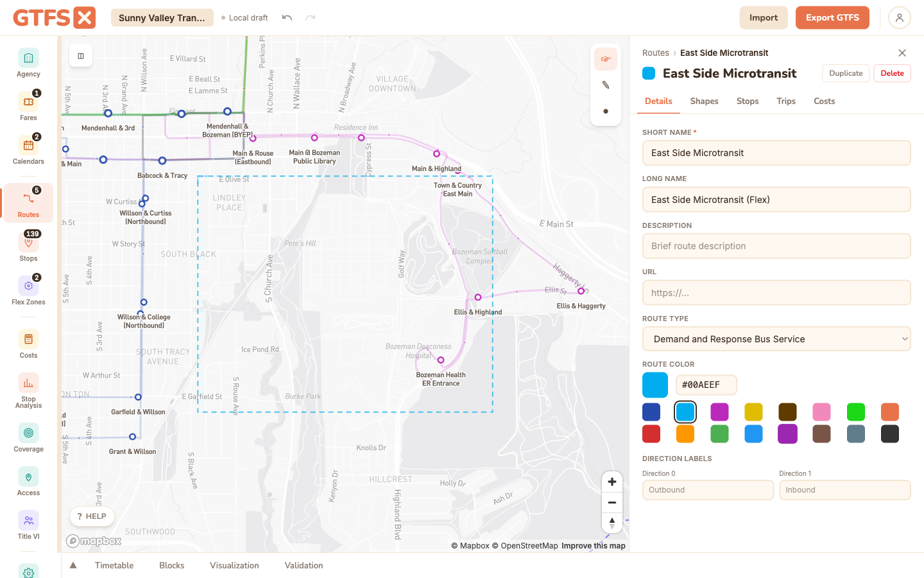Close the route details panel
The width and height of the screenshot is (924, 578).
(x=902, y=53)
